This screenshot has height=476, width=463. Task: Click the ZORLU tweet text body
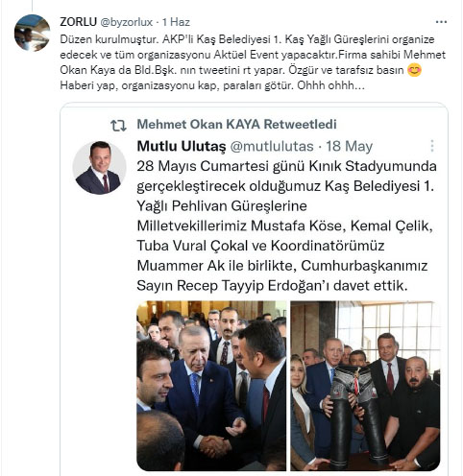253,62
